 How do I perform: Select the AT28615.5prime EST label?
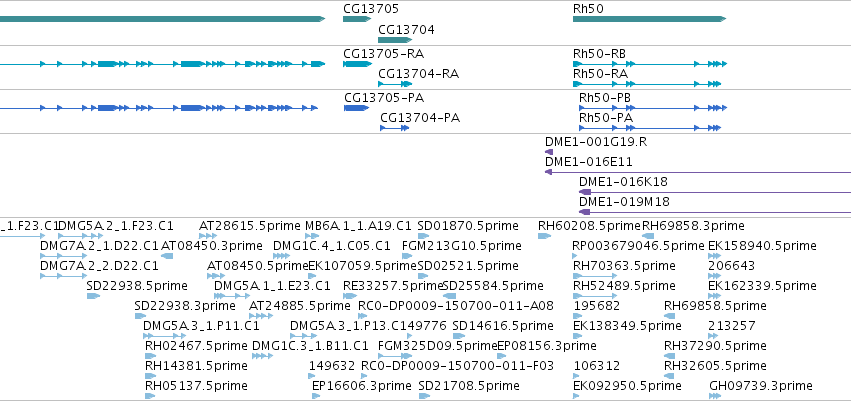click(x=250, y=226)
